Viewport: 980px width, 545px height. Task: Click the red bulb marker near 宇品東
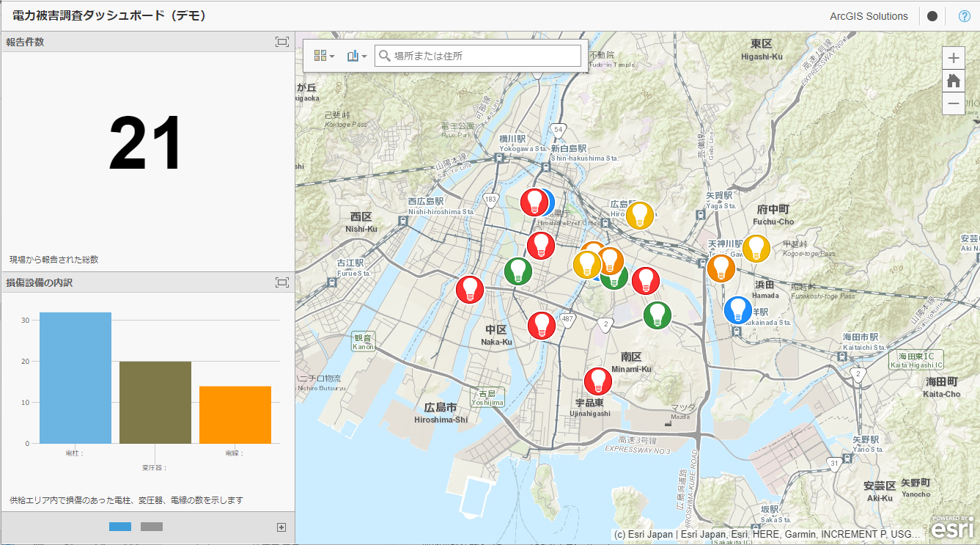pos(598,381)
